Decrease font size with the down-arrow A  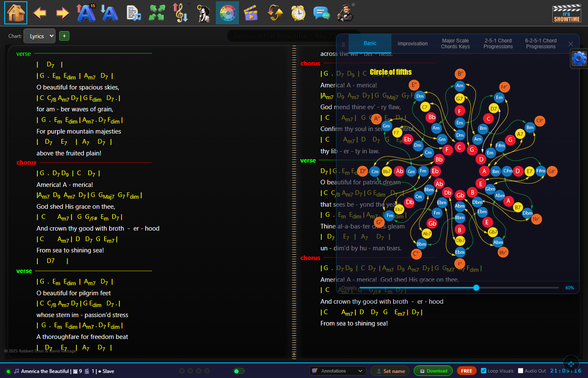pos(109,13)
